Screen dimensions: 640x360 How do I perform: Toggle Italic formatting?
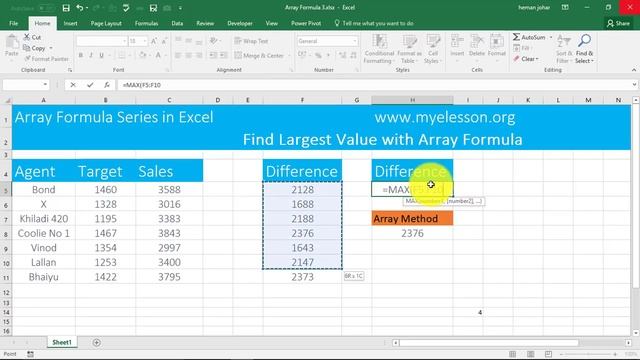pyautogui.click(x=91, y=55)
